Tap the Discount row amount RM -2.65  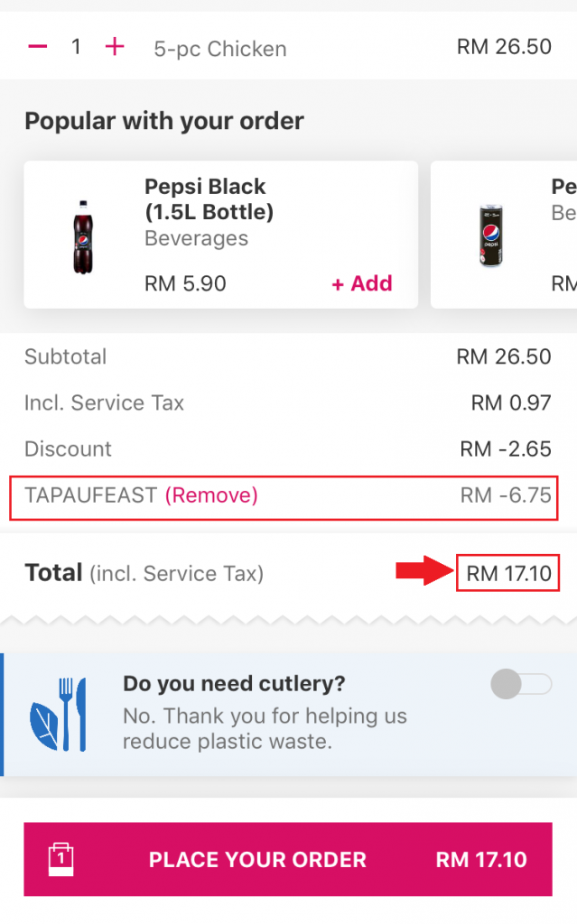click(506, 449)
